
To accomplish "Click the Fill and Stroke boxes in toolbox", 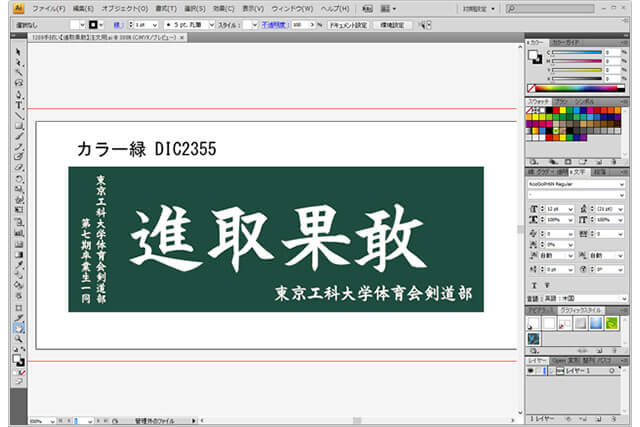I will point(18,360).
